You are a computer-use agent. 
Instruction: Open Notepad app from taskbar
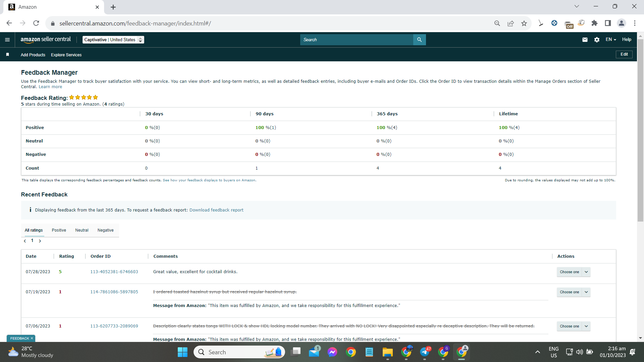tap(369, 352)
